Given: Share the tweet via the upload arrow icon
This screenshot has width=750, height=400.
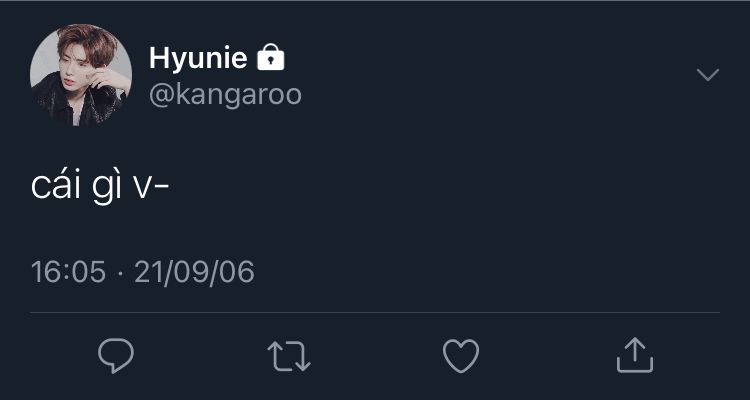Looking at the screenshot, I should pyautogui.click(x=633, y=354).
